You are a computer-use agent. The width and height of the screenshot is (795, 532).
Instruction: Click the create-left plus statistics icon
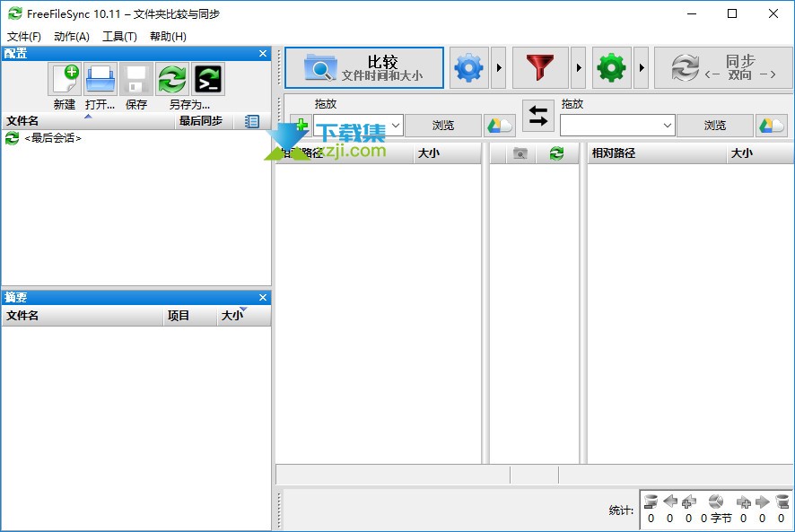[x=688, y=501]
